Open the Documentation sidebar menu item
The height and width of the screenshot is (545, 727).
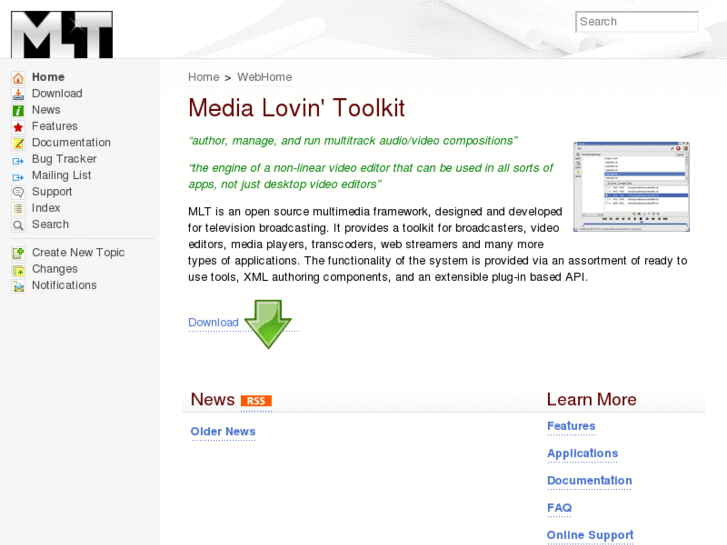[71, 142]
